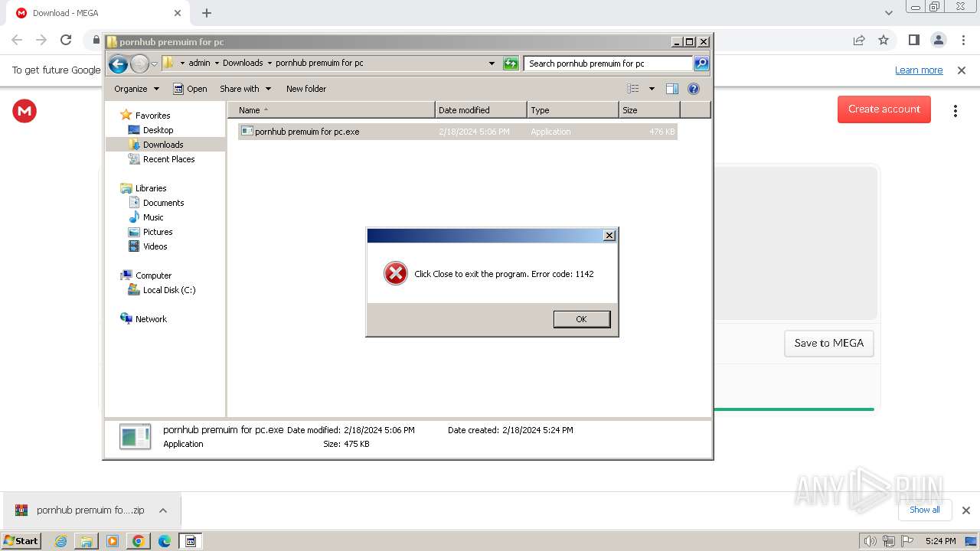Viewport: 980px width, 551px height.
Task: Open Chrome profile icon
Action: pyautogui.click(x=939, y=40)
